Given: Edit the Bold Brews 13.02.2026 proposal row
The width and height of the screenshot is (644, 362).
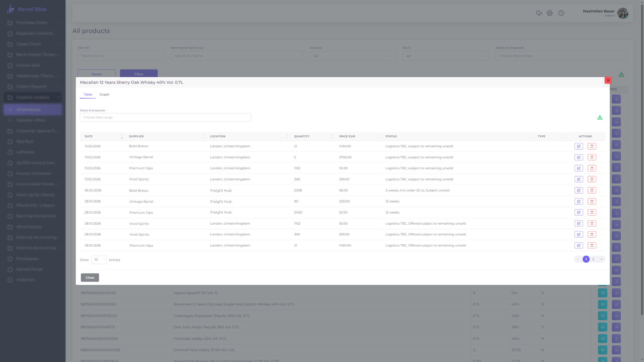Looking at the screenshot, I should point(579,146).
